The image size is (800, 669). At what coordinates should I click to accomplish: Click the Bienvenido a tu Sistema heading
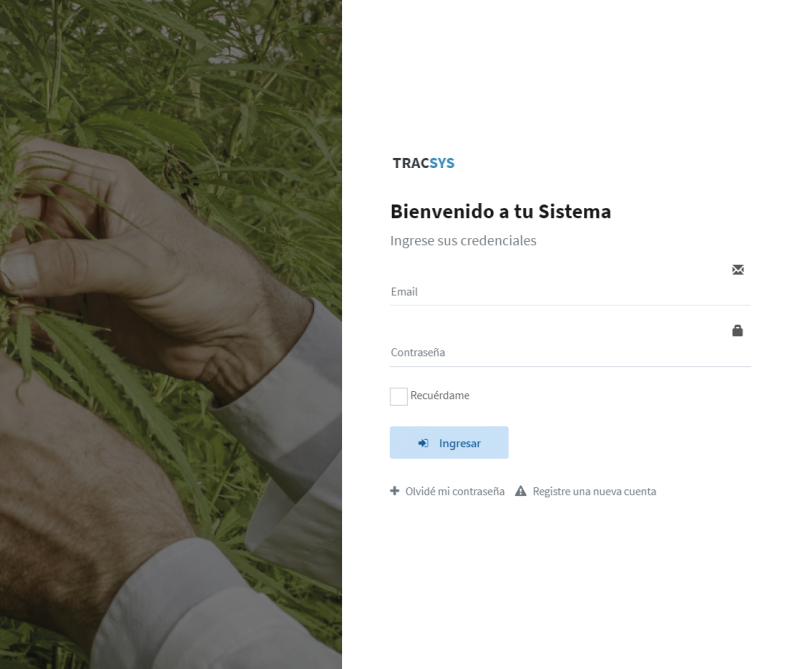point(501,211)
